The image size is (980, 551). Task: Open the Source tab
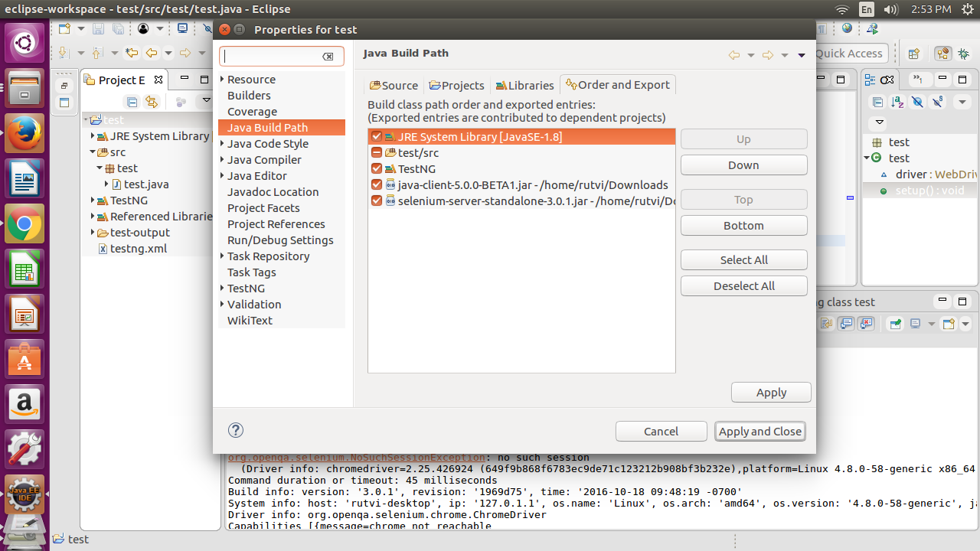click(394, 85)
